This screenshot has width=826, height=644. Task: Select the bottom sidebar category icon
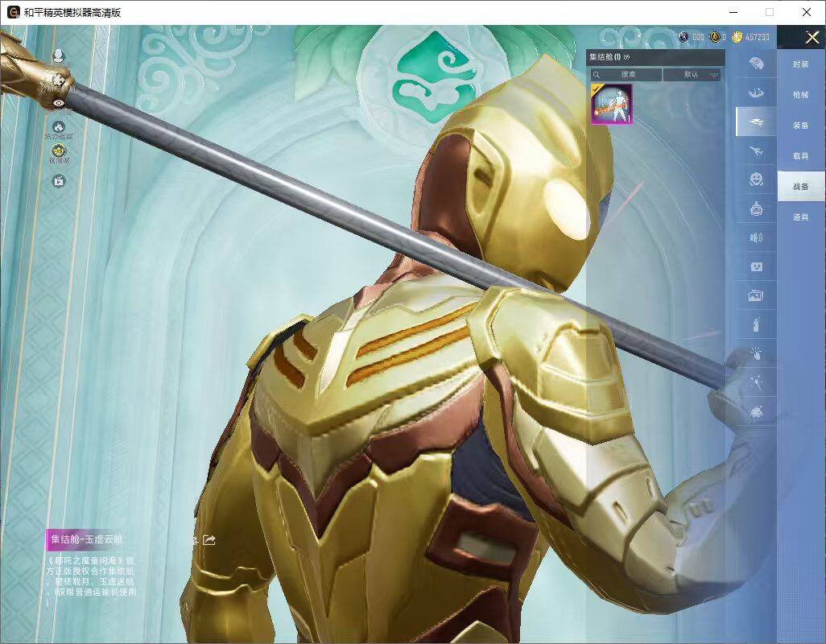tap(756, 411)
